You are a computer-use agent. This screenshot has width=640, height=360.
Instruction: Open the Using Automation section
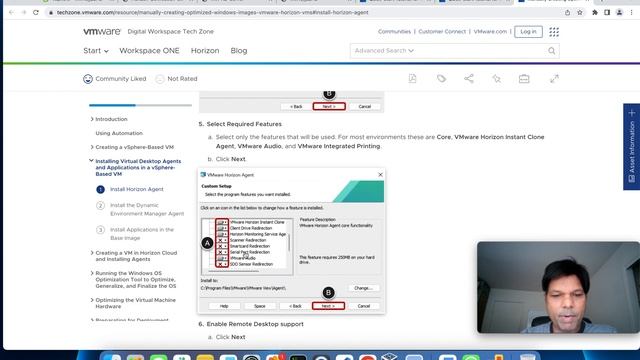click(119, 133)
